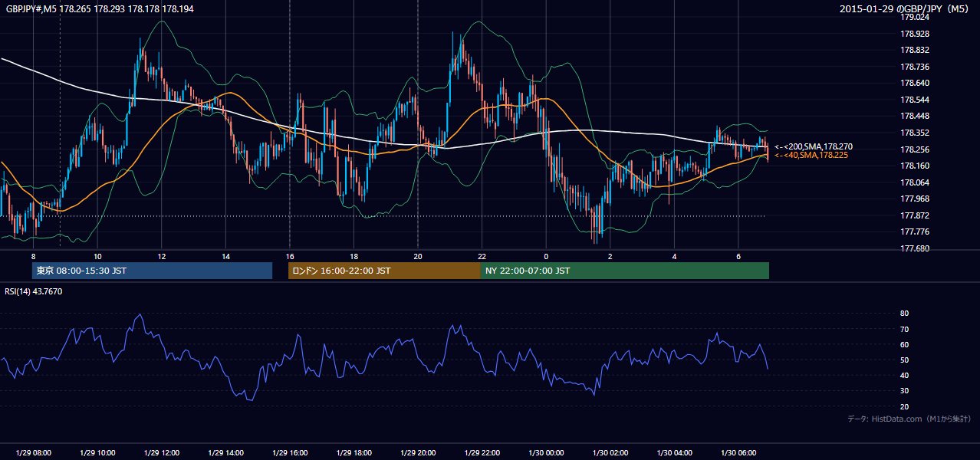Click the Tokyo 08:00-15:30 JST session bar
The height and width of the screenshot is (460, 980).
pyautogui.click(x=152, y=271)
